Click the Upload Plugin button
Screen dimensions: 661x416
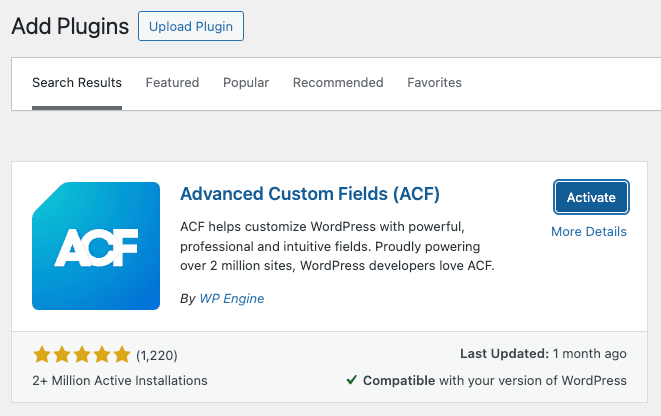point(191,26)
